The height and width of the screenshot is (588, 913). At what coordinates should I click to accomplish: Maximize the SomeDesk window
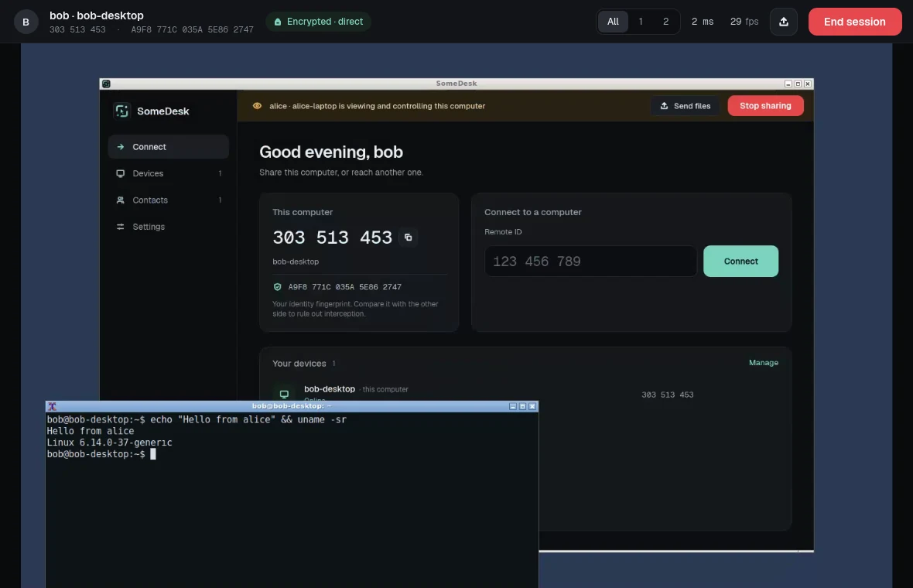(x=798, y=84)
